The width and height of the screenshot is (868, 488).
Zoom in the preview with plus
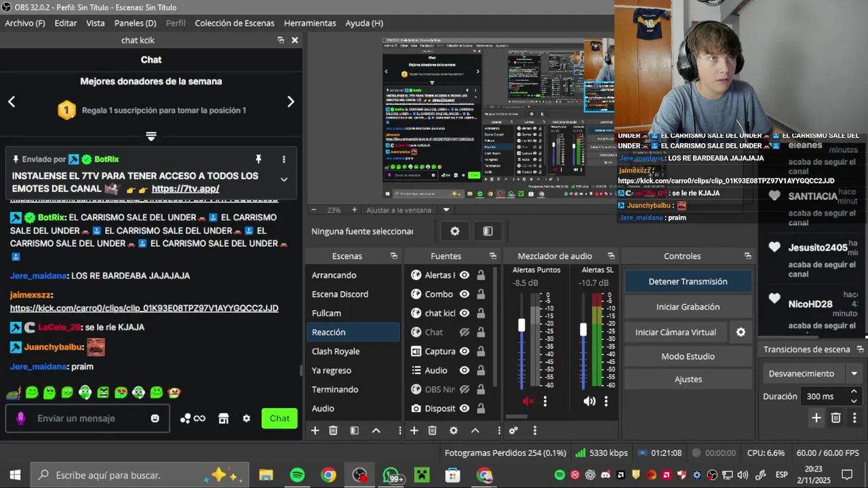click(354, 210)
